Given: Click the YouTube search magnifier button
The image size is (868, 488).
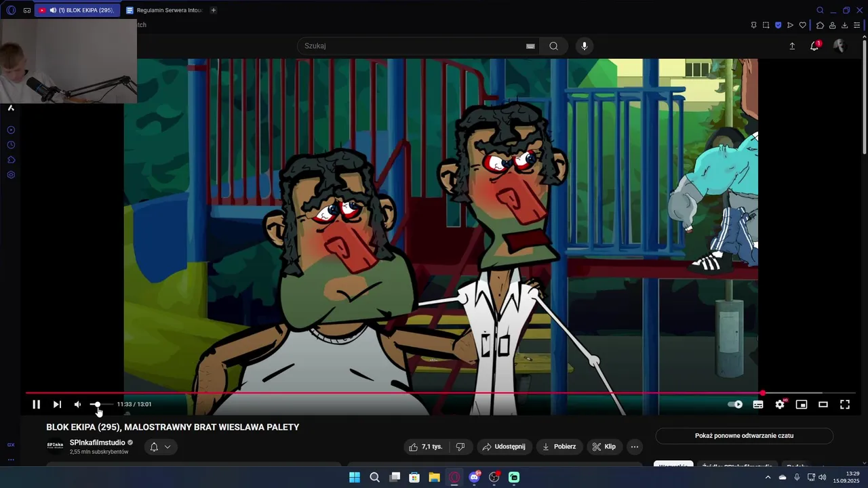Looking at the screenshot, I should (554, 46).
